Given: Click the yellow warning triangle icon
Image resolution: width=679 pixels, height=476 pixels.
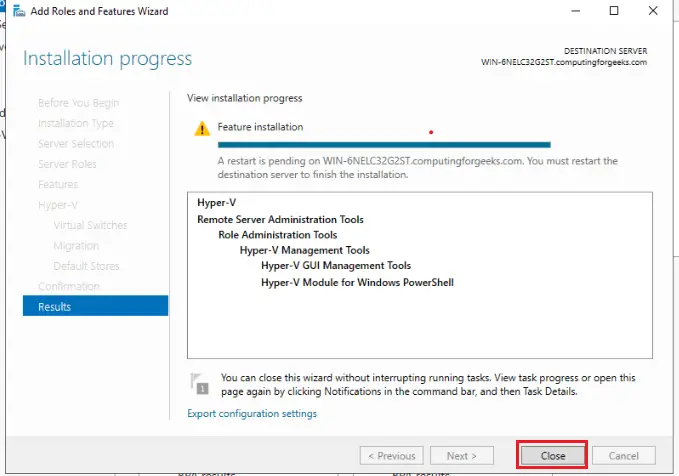Looking at the screenshot, I should coord(202,129).
